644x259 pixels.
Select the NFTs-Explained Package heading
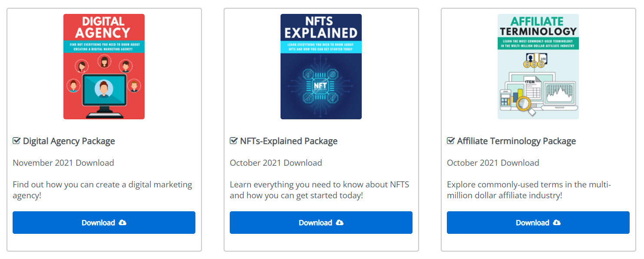[x=289, y=141]
